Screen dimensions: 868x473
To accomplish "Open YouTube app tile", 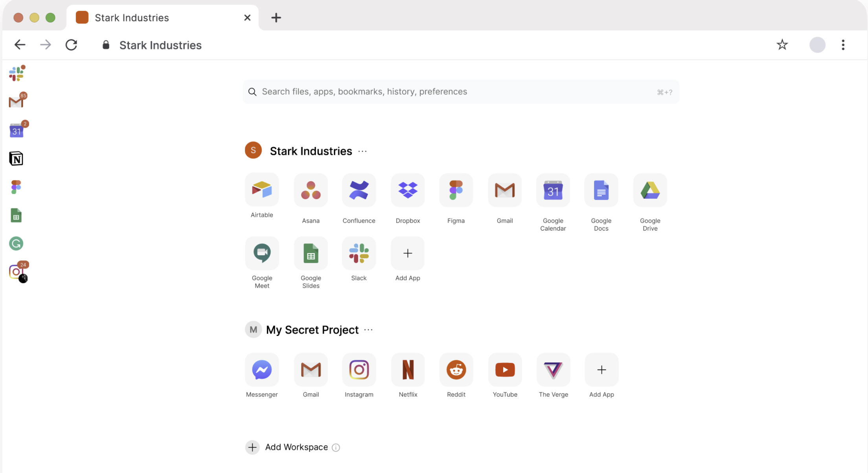I will pos(505,370).
